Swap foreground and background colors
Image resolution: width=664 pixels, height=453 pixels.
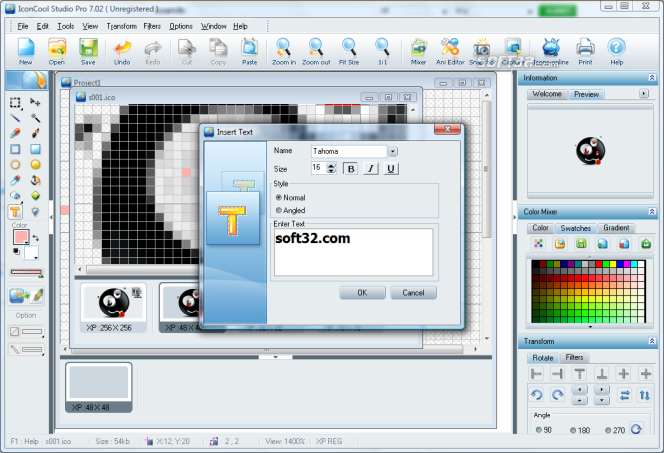[36, 238]
